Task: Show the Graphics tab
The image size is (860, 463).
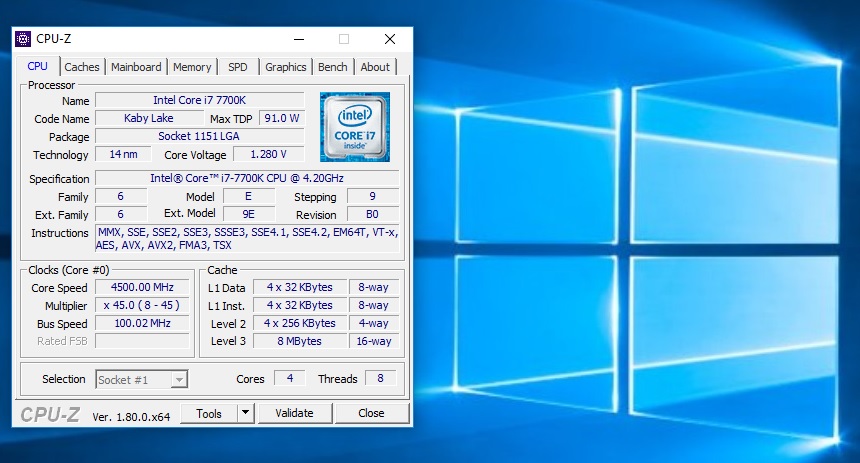Action: pos(285,67)
